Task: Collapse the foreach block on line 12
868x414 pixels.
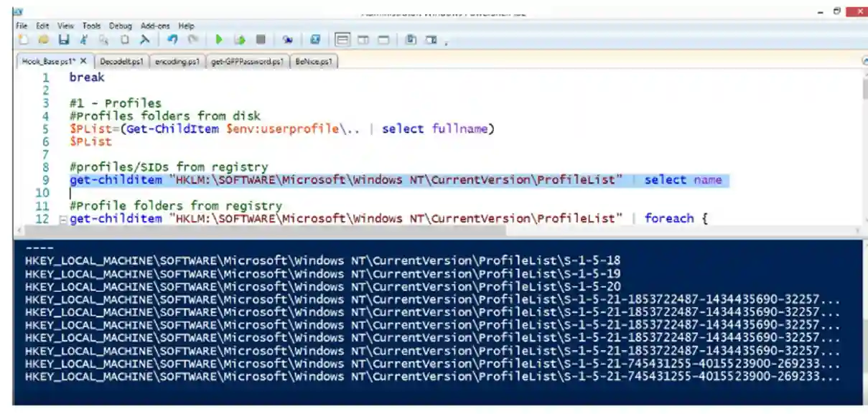Action: point(62,219)
